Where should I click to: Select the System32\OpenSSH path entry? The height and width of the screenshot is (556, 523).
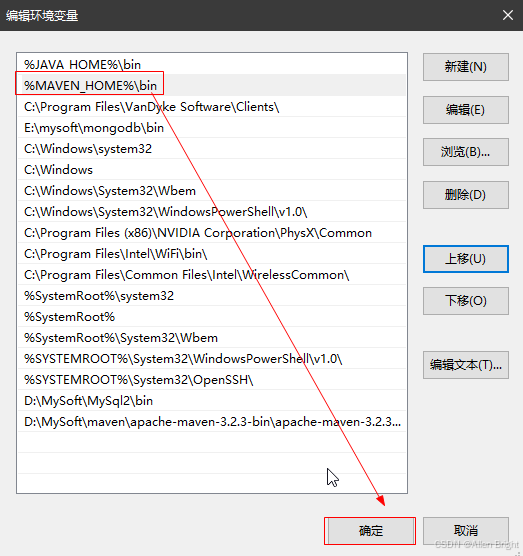click(212, 380)
